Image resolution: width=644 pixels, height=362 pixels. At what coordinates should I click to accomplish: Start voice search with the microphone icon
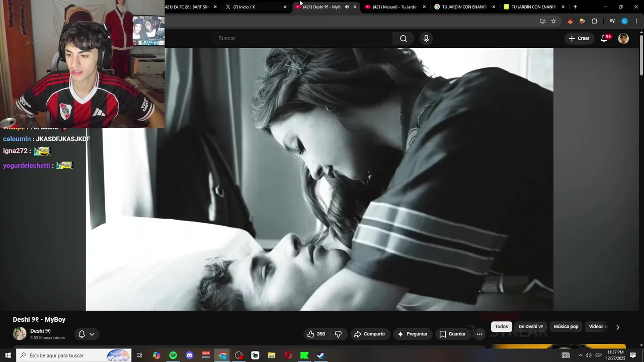[426, 39]
